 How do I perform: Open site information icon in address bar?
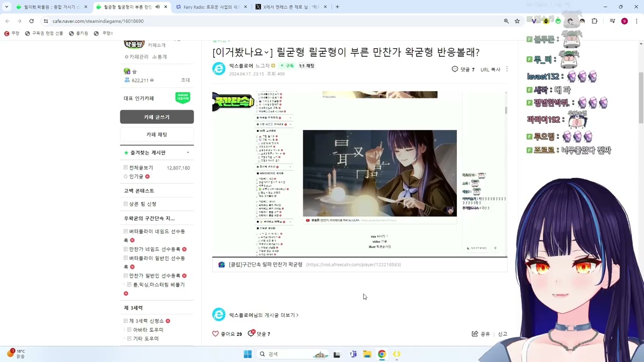click(x=46, y=21)
